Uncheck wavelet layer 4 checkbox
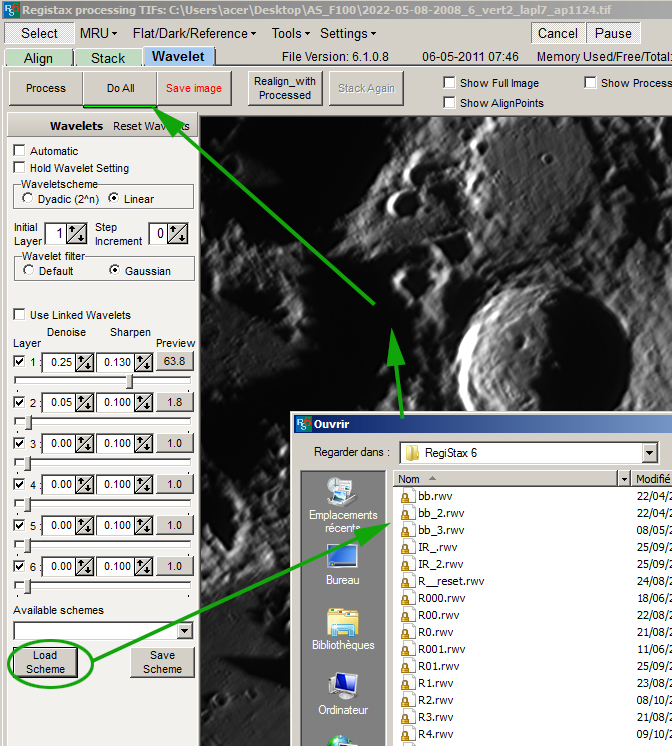The width and height of the screenshot is (672, 746). click(x=19, y=484)
